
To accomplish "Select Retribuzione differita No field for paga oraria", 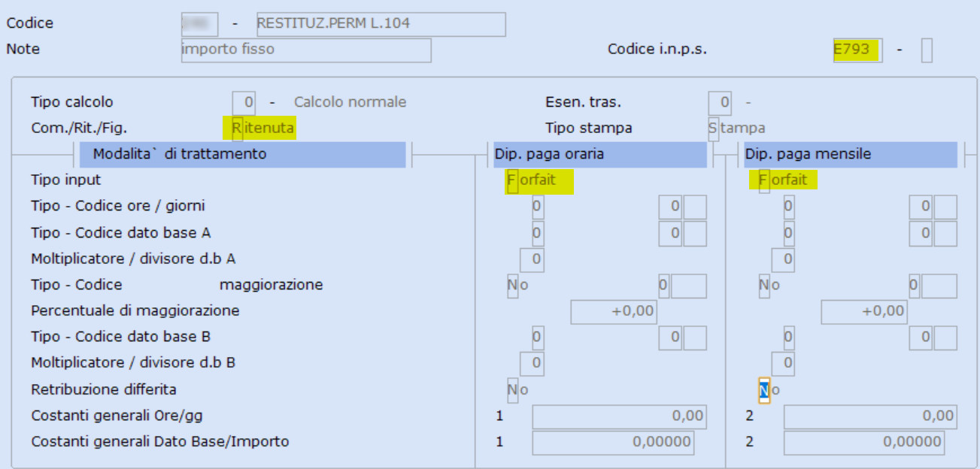I will (x=513, y=390).
